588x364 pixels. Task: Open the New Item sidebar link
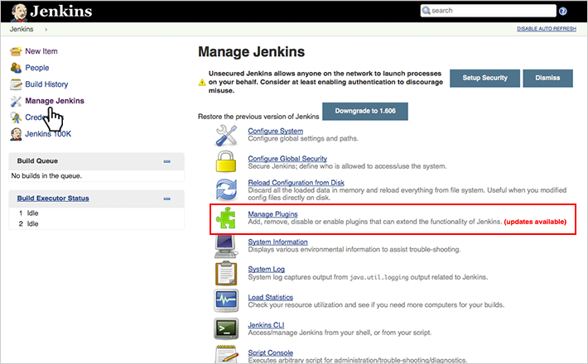coord(41,51)
